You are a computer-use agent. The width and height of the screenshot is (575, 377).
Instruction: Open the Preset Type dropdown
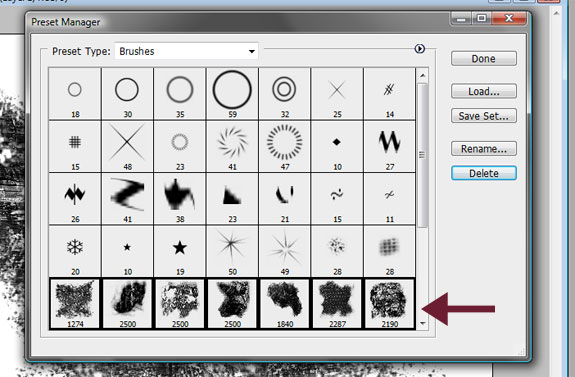(x=186, y=51)
